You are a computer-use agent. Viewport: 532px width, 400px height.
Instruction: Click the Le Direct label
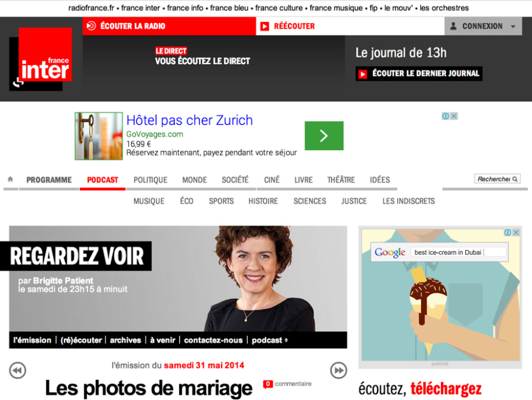[171, 51]
